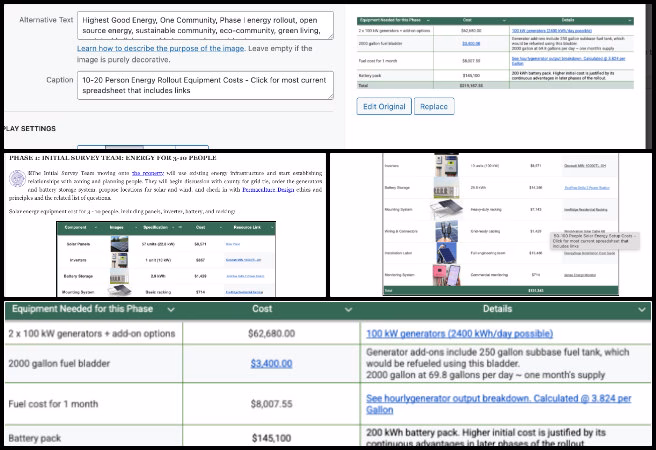This screenshot has width=656, height=450.
Task: Open the $3,400.00 fuel bladder cost link
Action: pyautogui.click(x=272, y=363)
